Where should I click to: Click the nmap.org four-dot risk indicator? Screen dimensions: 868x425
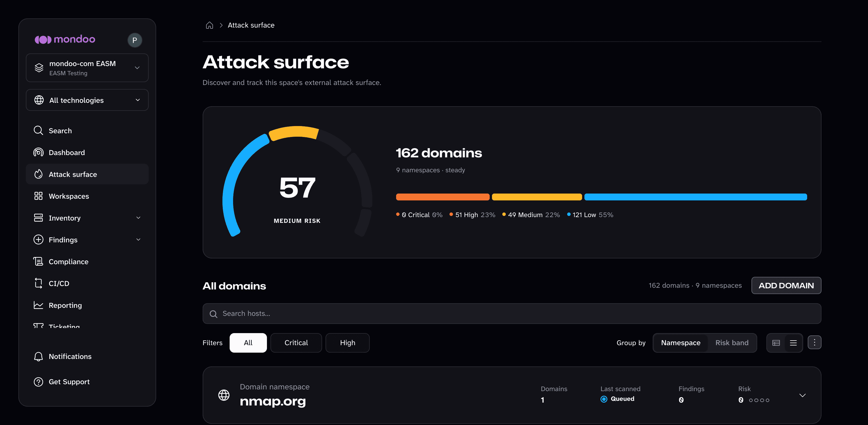(759, 400)
